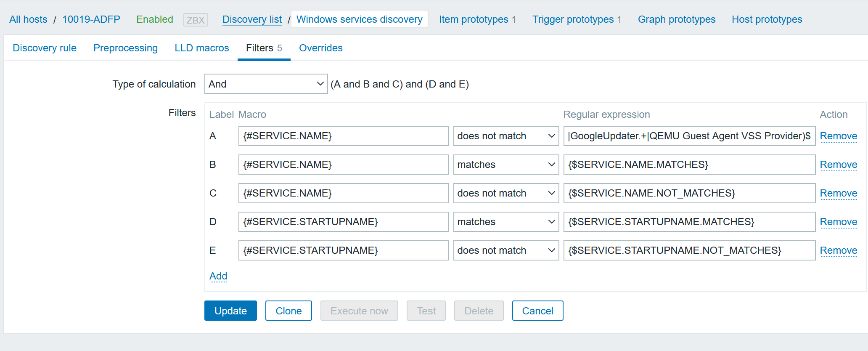This screenshot has width=868, height=351.
Task: Open Item prototypes page
Action: 474,19
